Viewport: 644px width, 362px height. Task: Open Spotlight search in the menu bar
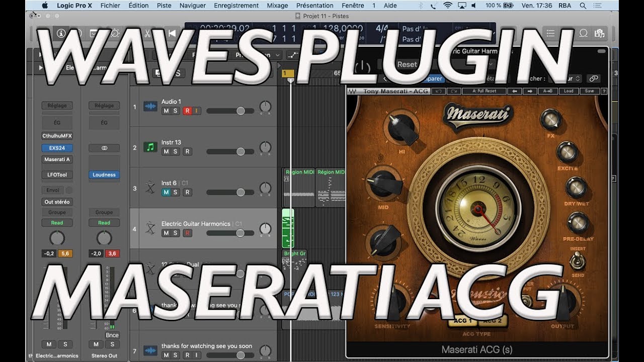[x=583, y=6]
